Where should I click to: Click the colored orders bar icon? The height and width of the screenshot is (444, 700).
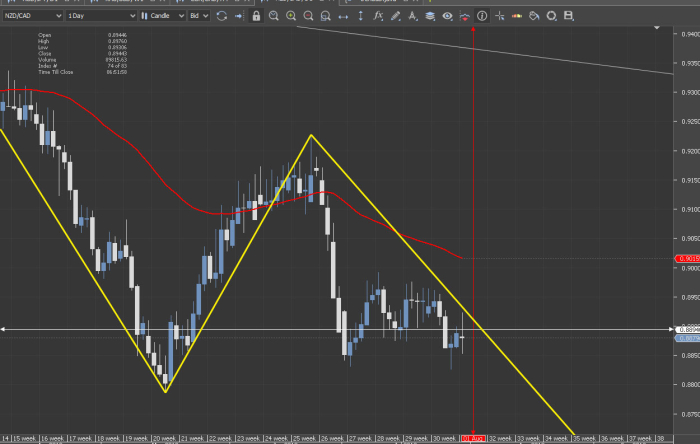coord(517,16)
